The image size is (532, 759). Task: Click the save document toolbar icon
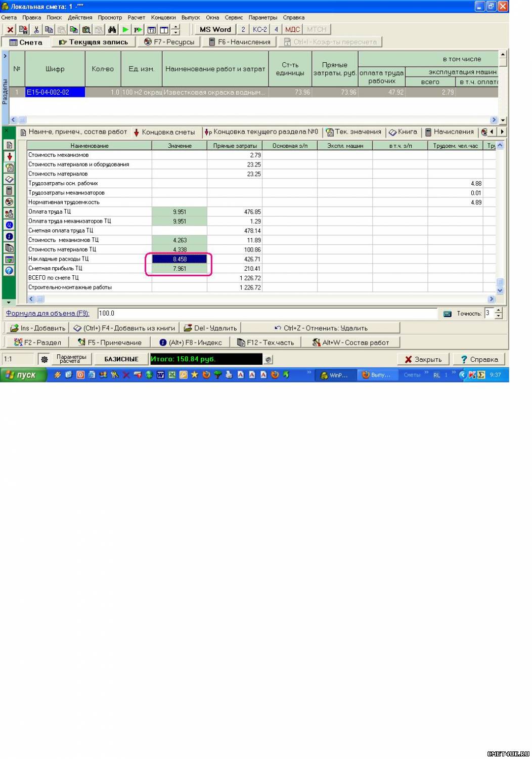[x=23, y=30]
